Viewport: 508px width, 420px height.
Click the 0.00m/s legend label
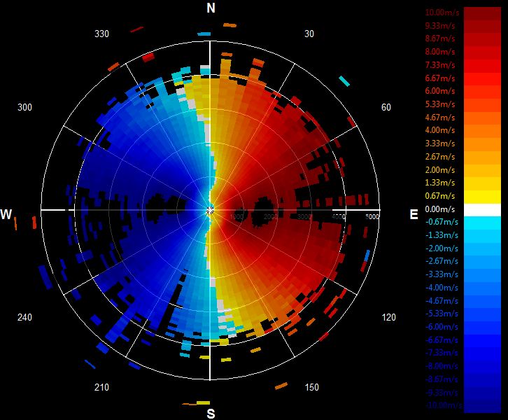click(440, 209)
